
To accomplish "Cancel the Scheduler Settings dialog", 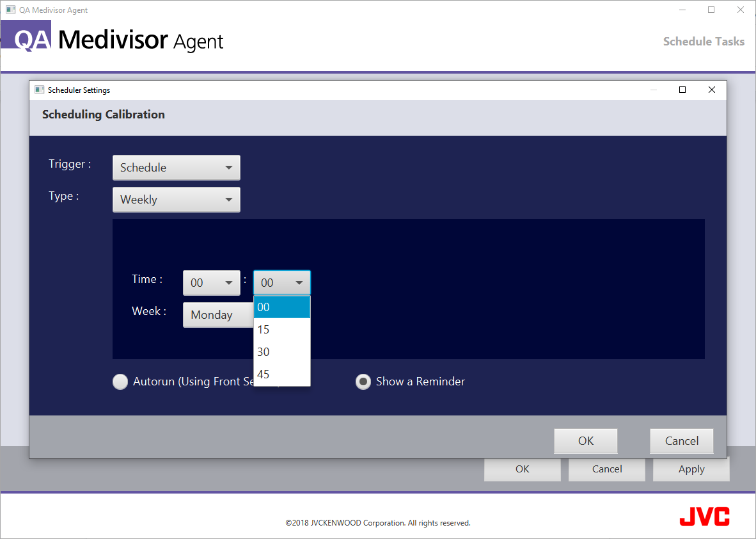I will [x=682, y=441].
